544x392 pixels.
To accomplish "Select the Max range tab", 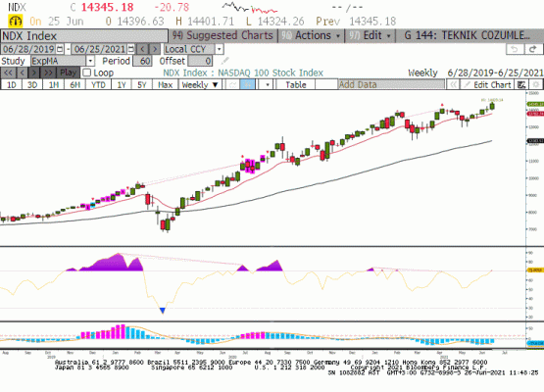I will tap(165, 84).
